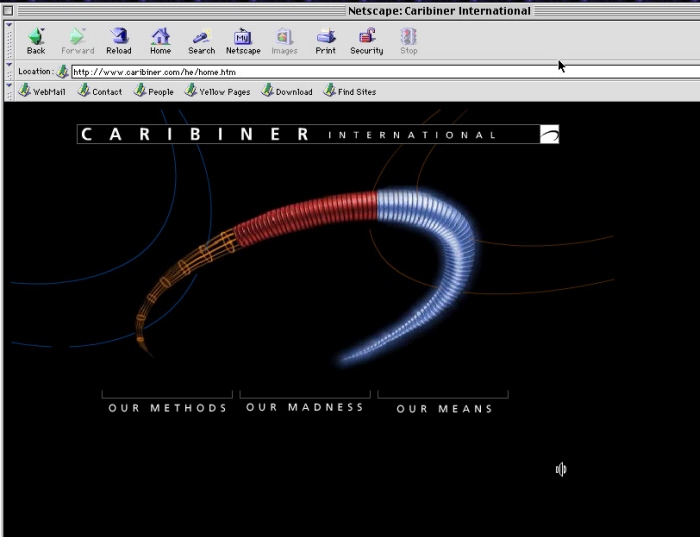
Task: Open the OUR MADNESS section
Action: (x=305, y=407)
